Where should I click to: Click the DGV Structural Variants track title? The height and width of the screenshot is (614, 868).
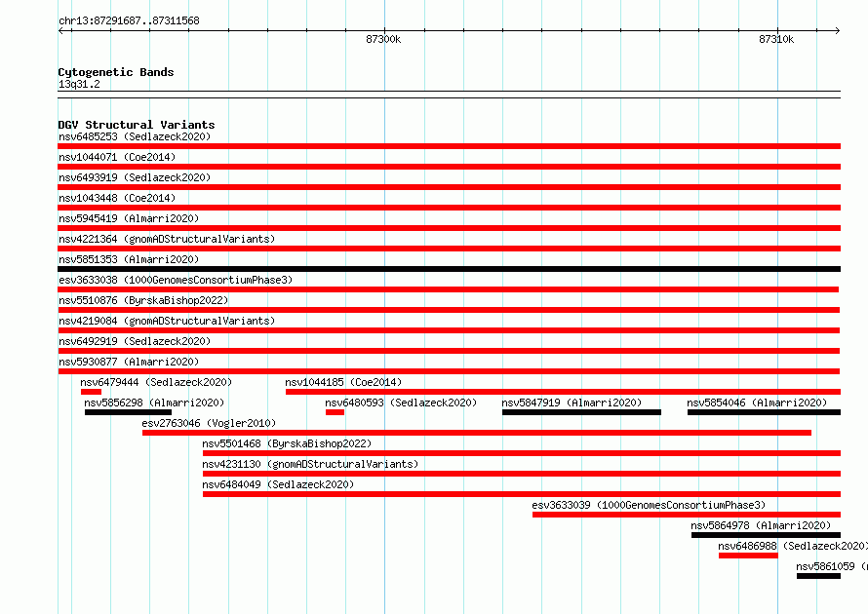pyautogui.click(x=137, y=125)
